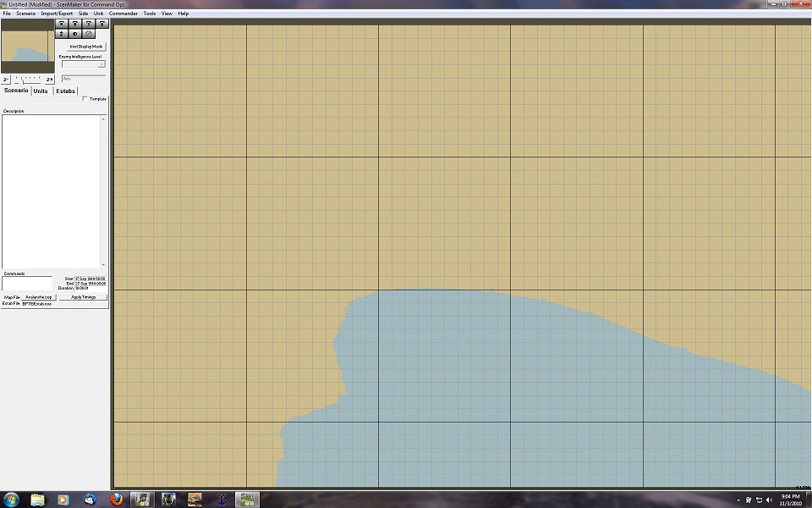
Task: Open the Help menu
Action: pos(184,14)
